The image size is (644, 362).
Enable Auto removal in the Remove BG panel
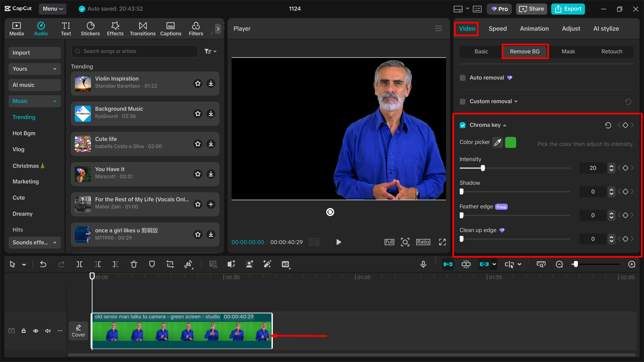coord(462,77)
